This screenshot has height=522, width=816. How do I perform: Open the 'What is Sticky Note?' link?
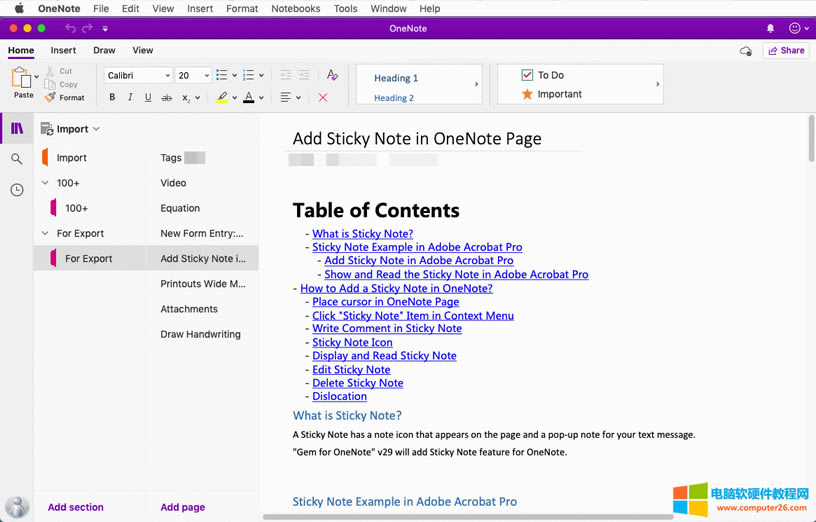[362, 234]
